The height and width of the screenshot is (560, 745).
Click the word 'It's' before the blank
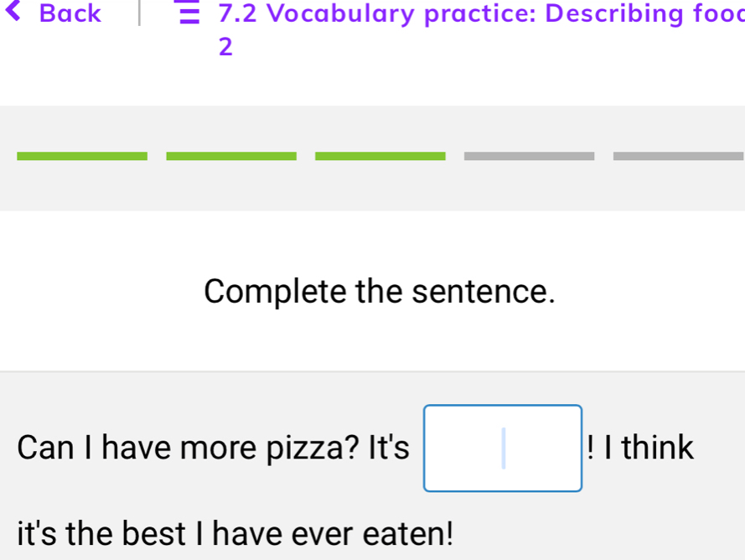pyautogui.click(x=390, y=449)
